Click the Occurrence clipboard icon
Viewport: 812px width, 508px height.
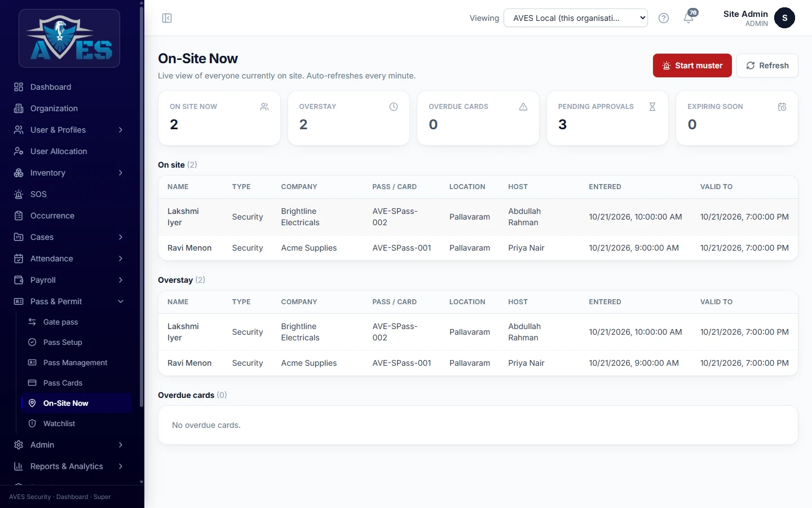click(19, 216)
